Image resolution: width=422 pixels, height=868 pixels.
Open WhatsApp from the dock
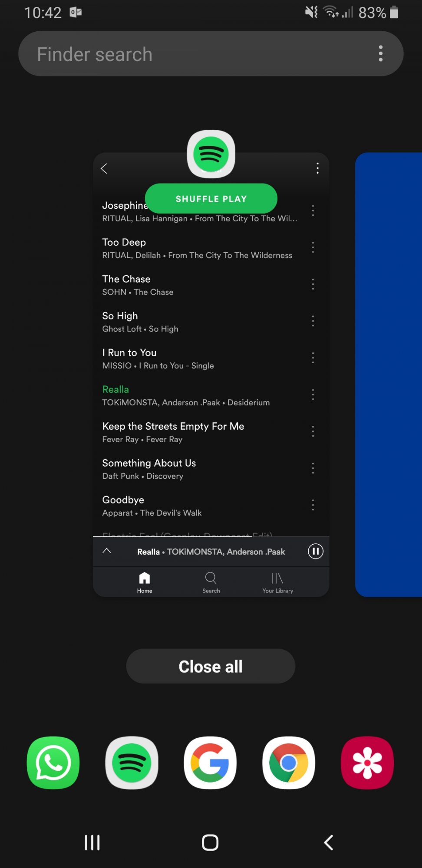click(53, 763)
